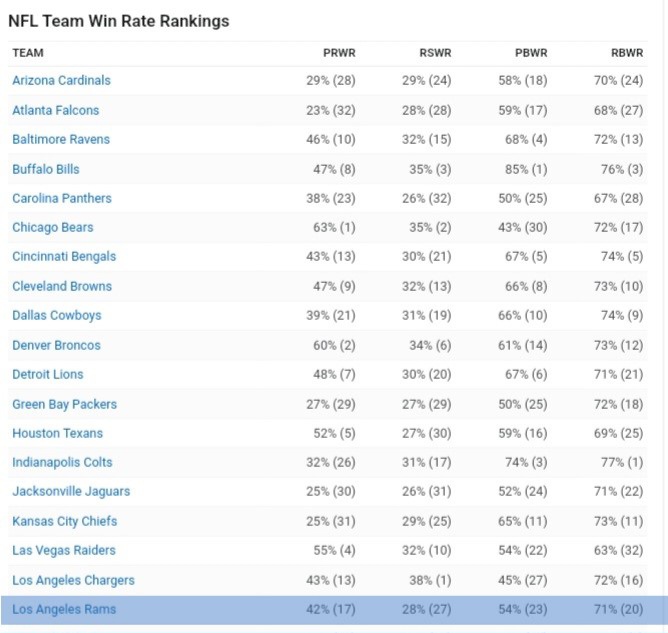Click Chicago Bears PRWR value 63% (1)
Viewport: 668px width, 633px height.
(x=334, y=227)
